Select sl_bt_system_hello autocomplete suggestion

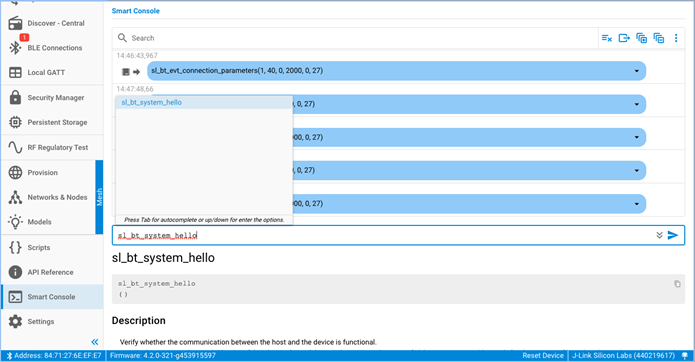coord(204,102)
